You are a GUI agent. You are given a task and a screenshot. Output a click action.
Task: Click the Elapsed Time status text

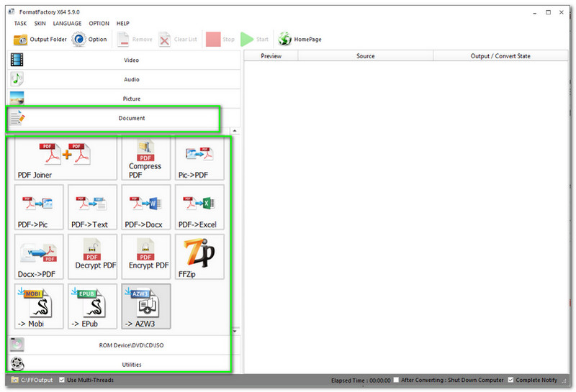(361, 380)
